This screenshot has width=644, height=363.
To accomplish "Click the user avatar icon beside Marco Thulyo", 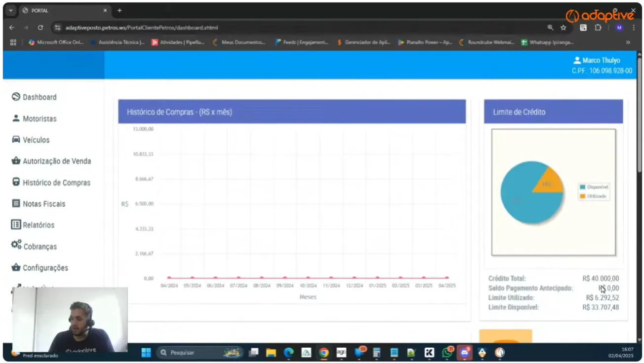I will coord(577,60).
